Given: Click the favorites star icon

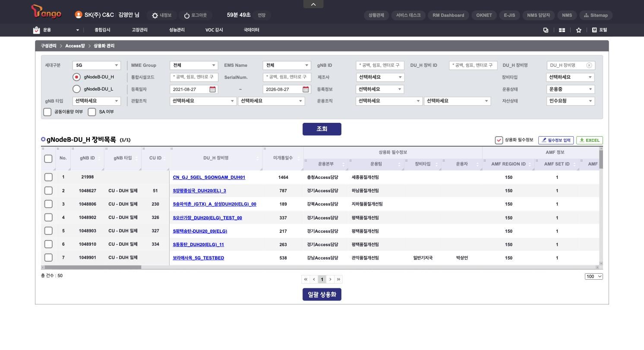Looking at the screenshot, I should pyautogui.click(x=579, y=30).
